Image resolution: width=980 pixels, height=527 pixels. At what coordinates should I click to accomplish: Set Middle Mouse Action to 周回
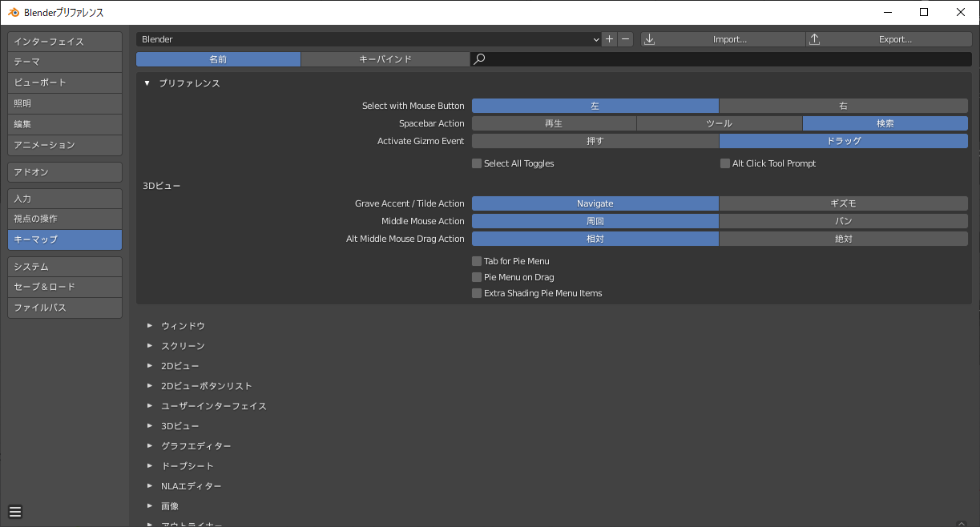pos(595,221)
